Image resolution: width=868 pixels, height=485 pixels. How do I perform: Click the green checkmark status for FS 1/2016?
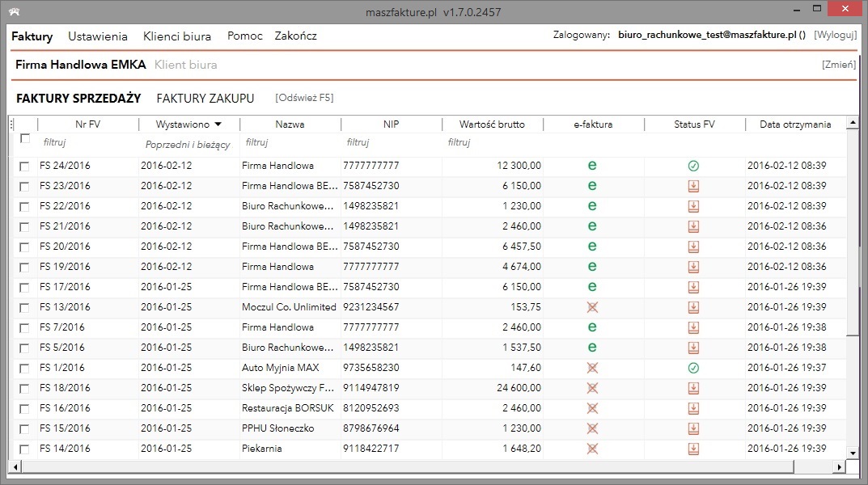click(x=693, y=368)
